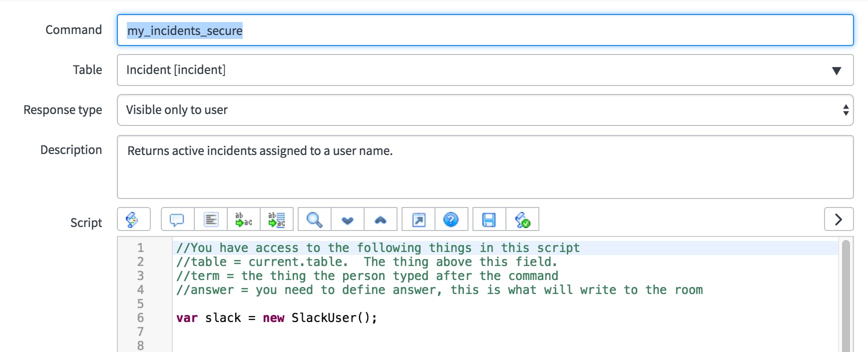This screenshot has width=868, height=352.
Task: Click line number 6 in gutter
Action: (140, 318)
